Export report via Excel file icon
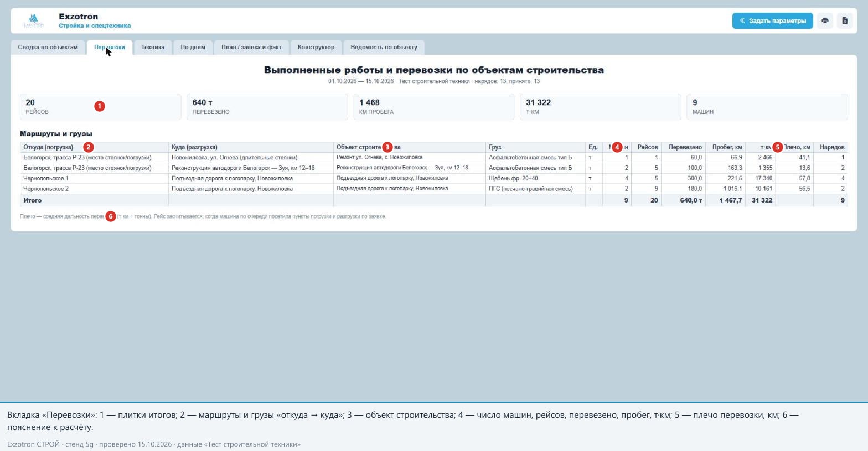 (x=845, y=21)
